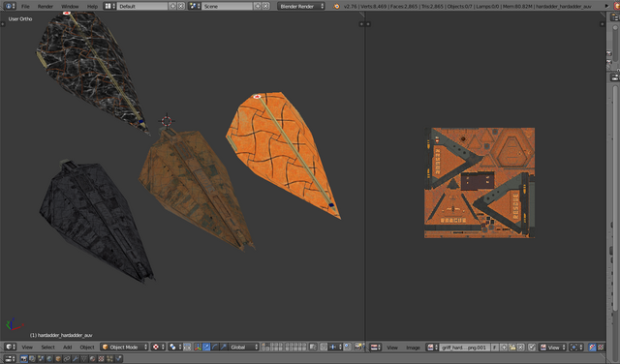
Task: Delete the Default screen layout
Action: 181,6
